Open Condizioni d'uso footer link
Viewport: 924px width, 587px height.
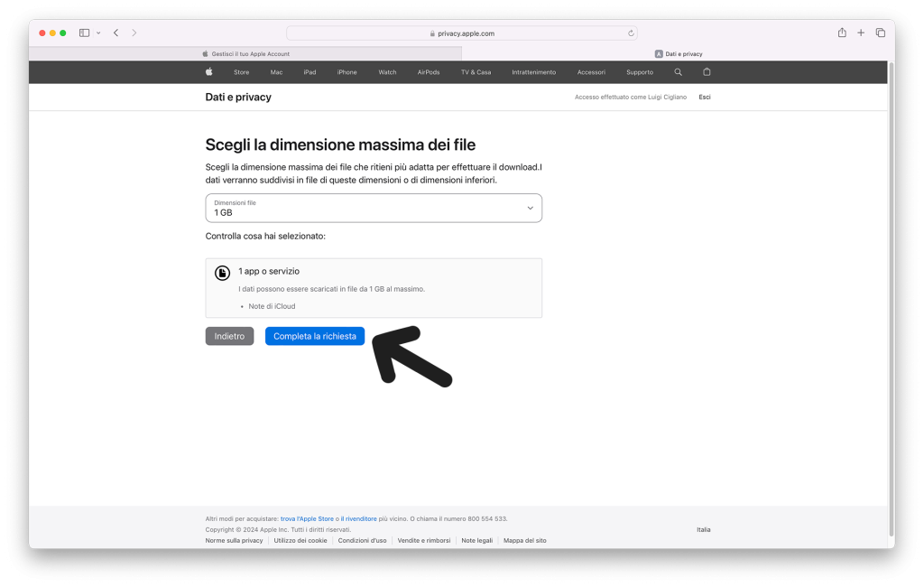(x=362, y=540)
